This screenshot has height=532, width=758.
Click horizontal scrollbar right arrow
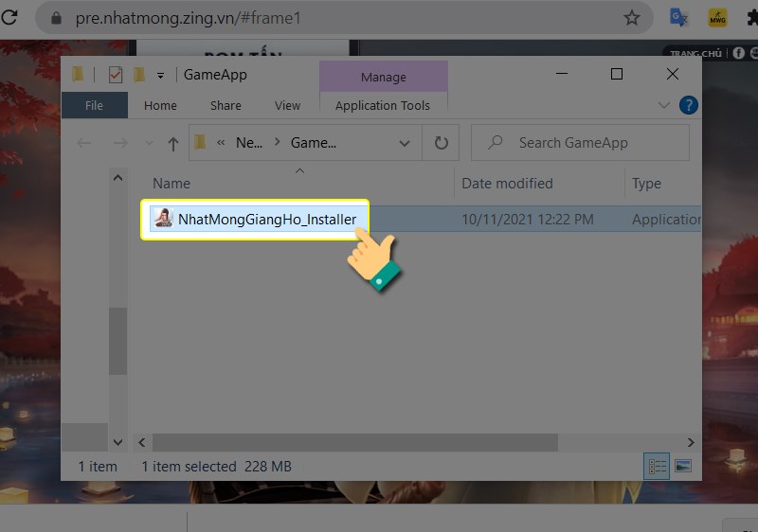coord(691,442)
